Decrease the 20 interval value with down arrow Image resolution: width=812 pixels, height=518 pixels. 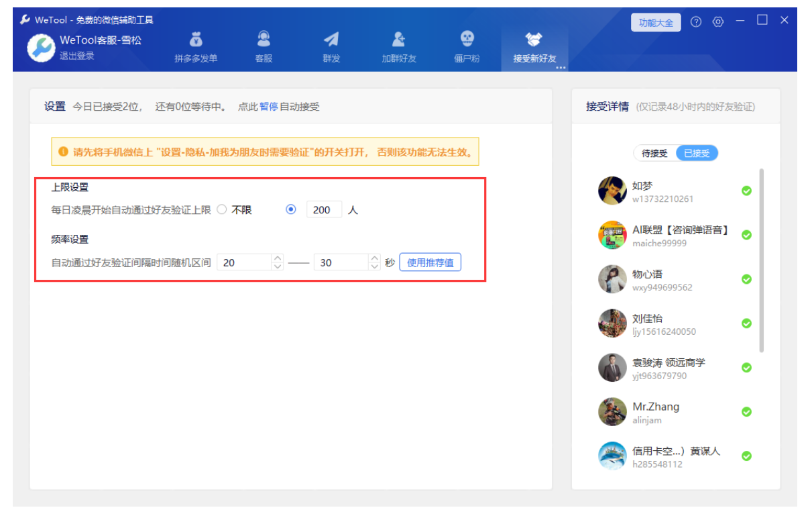click(x=278, y=266)
